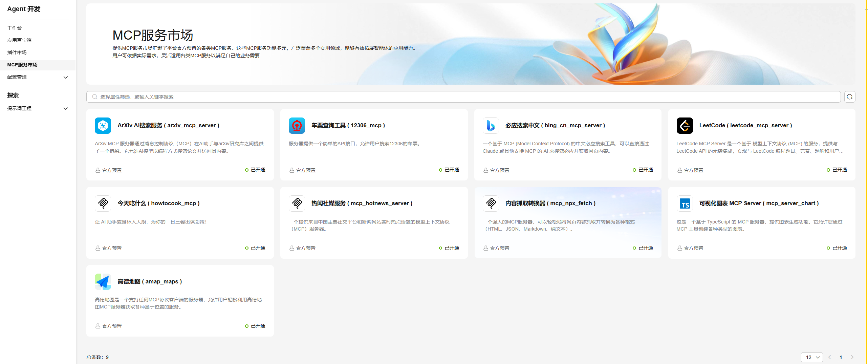Open the 可视化图表 MCP Server card title
The width and height of the screenshot is (868, 364).
click(x=759, y=204)
